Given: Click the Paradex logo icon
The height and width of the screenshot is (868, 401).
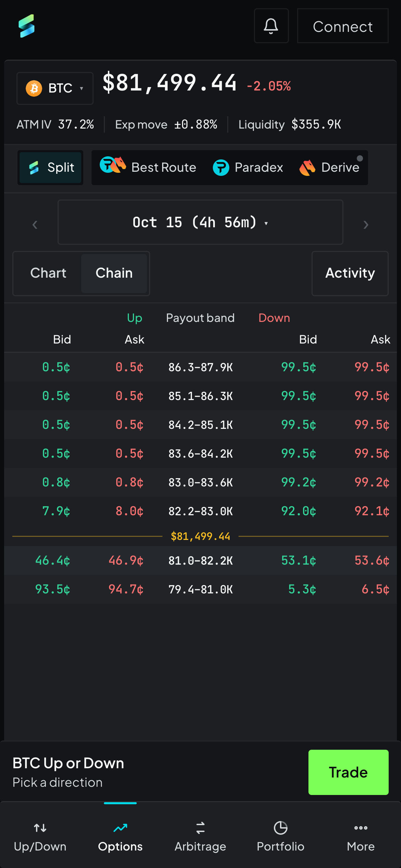Looking at the screenshot, I should pyautogui.click(x=221, y=168).
